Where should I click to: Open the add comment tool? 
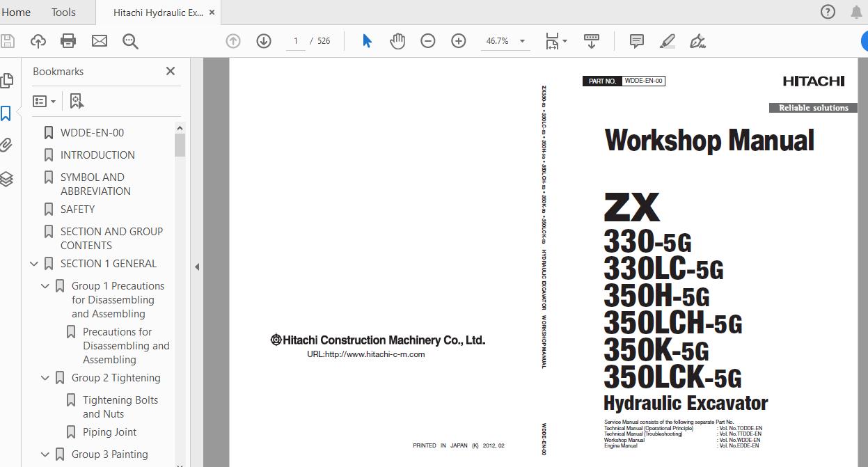pyautogui.click(x=636, y=41)
